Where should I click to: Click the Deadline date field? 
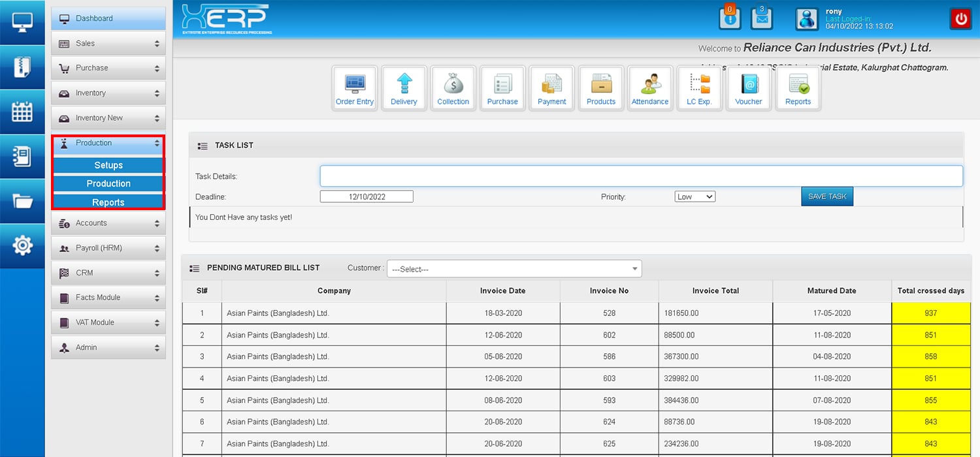coord(367,197)
